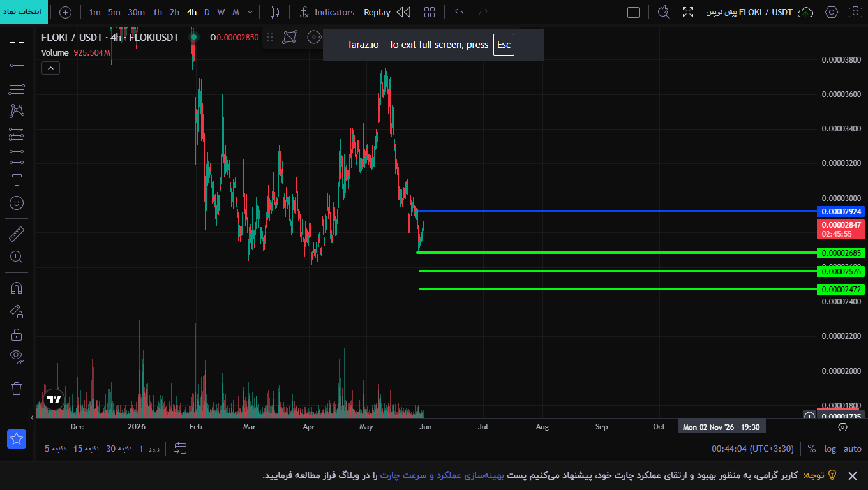The width and height of the screenshot is (868, 490).
Task: Open the FLOKI / USDT layout name
Action: click(749, 12)
